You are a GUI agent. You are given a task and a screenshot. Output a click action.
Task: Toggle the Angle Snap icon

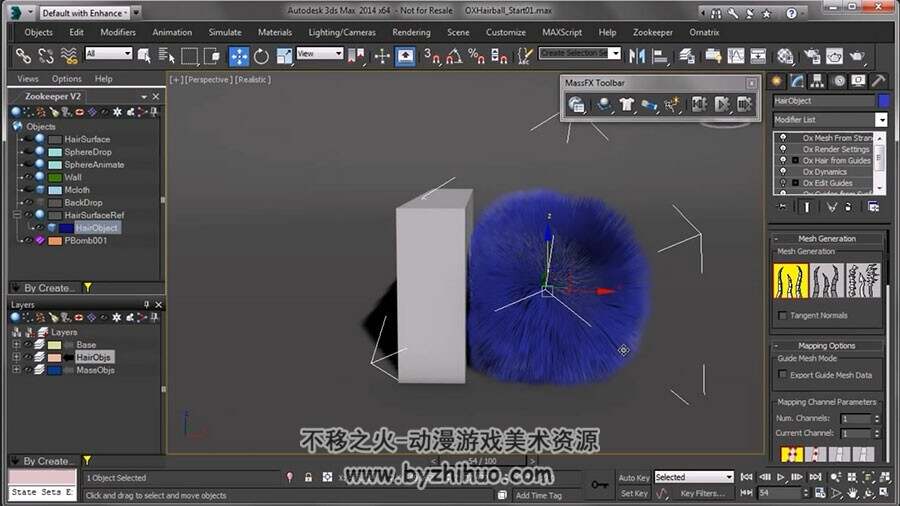coord(454,56)
